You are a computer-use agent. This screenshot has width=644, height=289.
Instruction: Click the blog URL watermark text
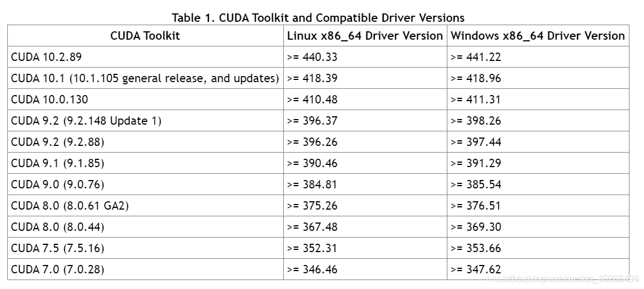click(562, 279)
